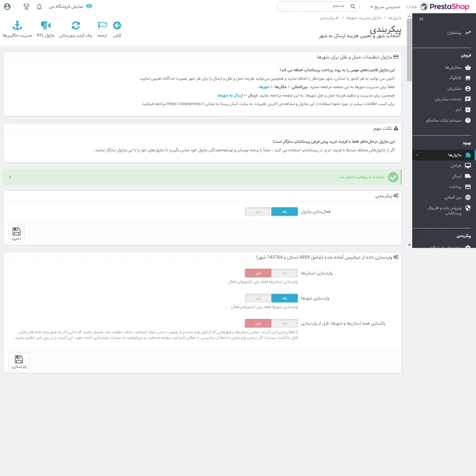This screenshot has height=476, width=476.
Task: Open the trophy merchant expertise icon
Action: [x=26, y=6]
